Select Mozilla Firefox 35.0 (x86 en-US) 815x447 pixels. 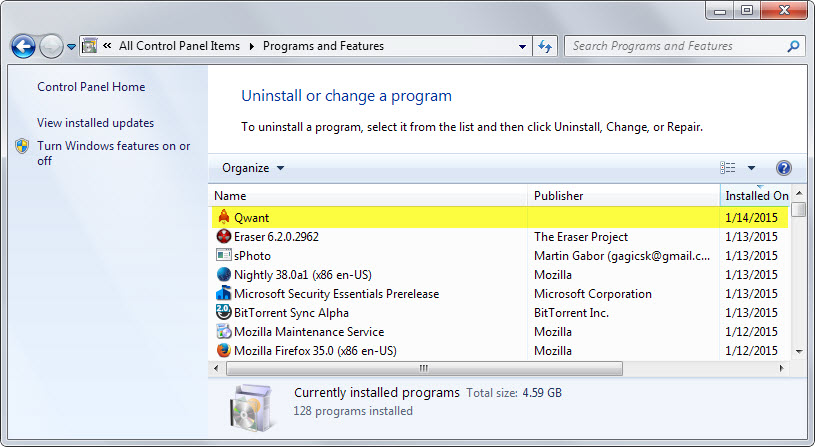pyautogui.click(x=315, y=351)
